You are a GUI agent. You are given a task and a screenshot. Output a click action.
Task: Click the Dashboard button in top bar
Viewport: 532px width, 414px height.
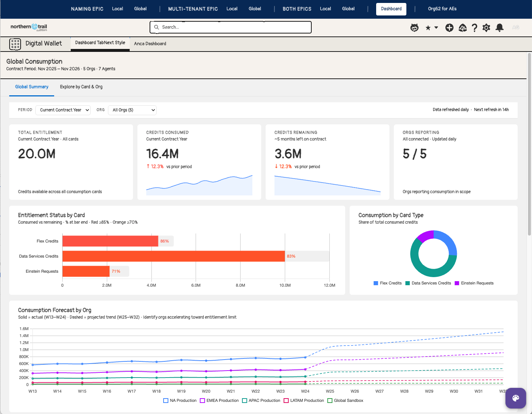click(391, 9)
